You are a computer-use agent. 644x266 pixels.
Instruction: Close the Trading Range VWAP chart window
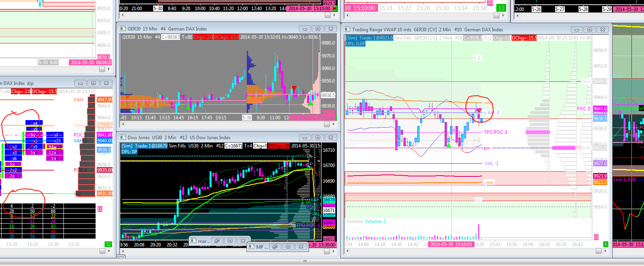(x=602, y=30)
